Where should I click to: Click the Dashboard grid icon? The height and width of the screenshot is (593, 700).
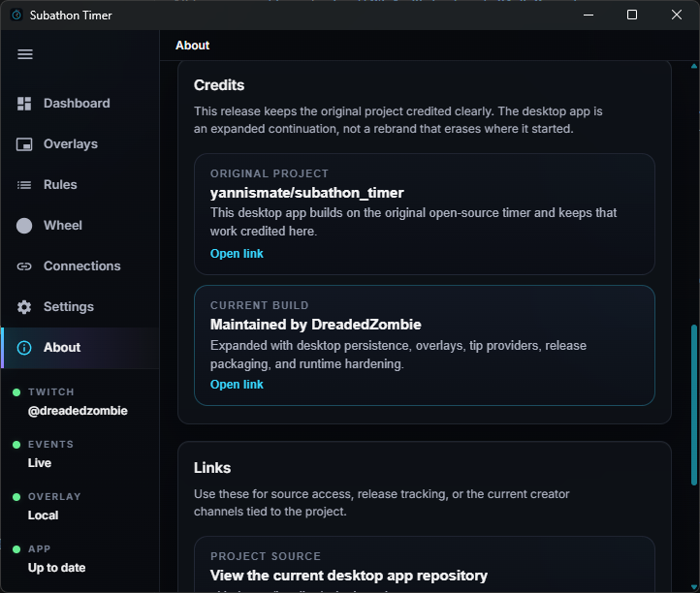(24, 104)
